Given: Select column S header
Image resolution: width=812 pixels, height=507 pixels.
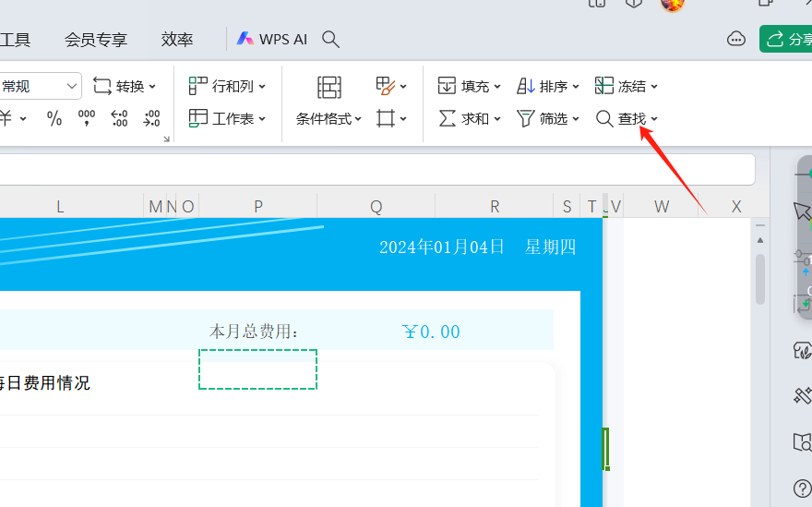Looking at the screenshot, I should pos(567,206).
